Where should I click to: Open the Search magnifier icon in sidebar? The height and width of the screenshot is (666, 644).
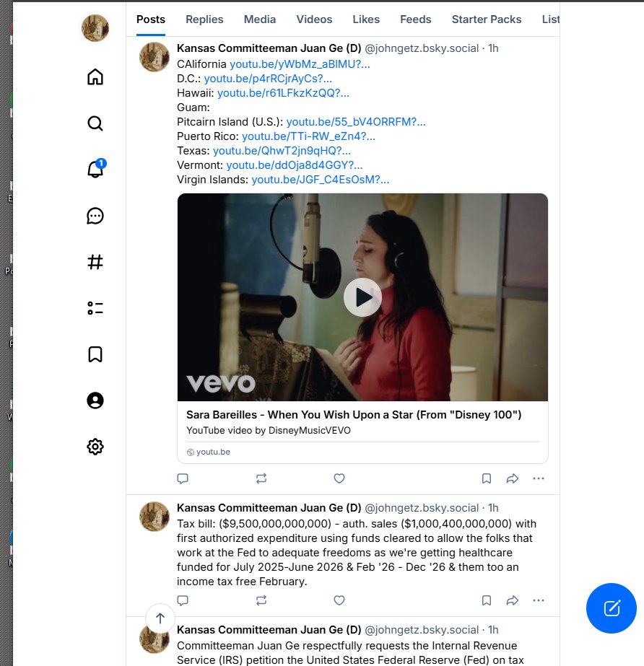pyautogui.click(x=95, y=123)
